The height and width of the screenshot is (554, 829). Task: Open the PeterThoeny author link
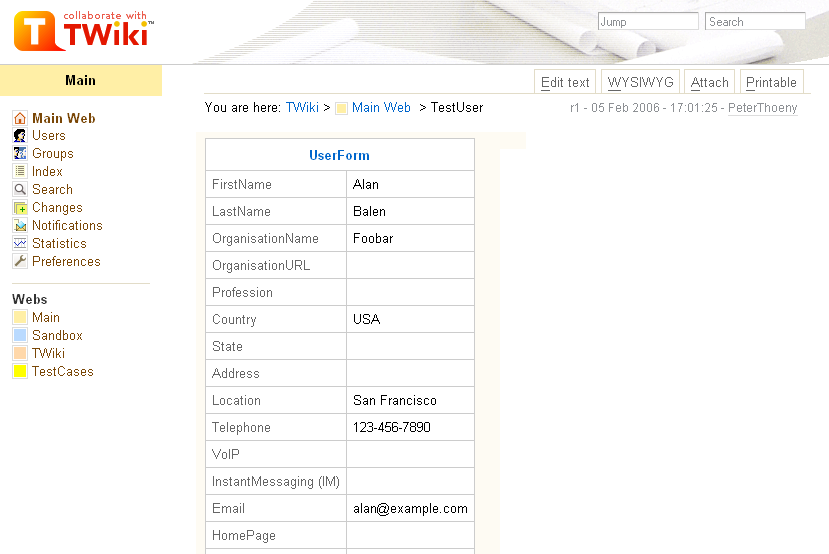[762, 107]
